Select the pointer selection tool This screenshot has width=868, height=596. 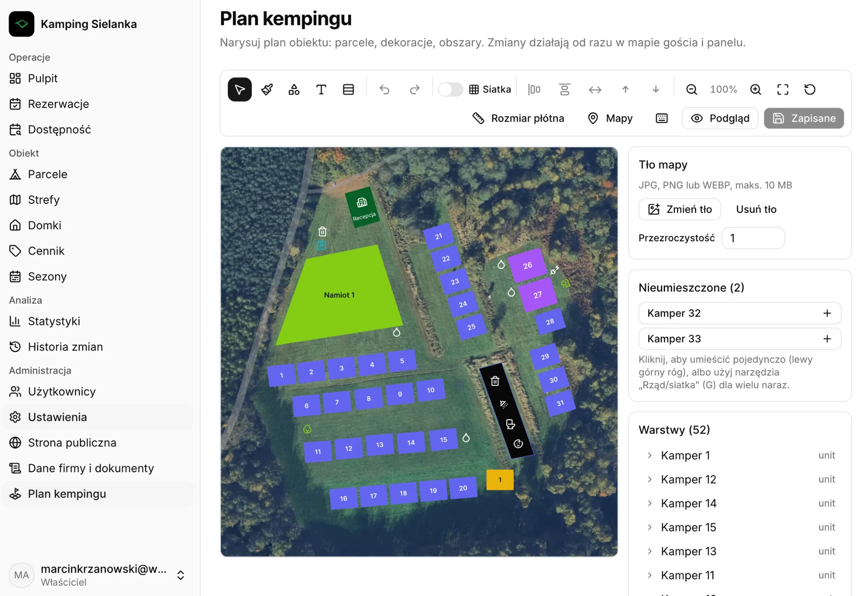240,89
